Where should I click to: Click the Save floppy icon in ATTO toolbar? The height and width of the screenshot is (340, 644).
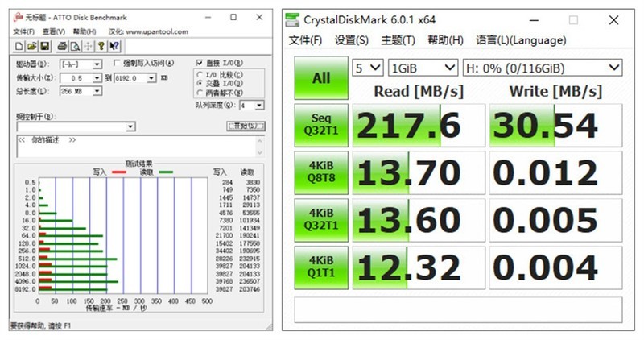(44, 46)
